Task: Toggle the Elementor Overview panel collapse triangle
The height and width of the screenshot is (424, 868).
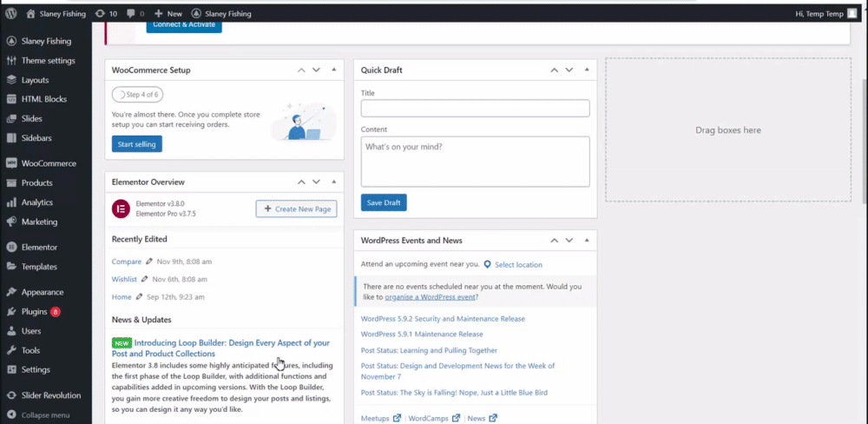Action: click(334, 182)
